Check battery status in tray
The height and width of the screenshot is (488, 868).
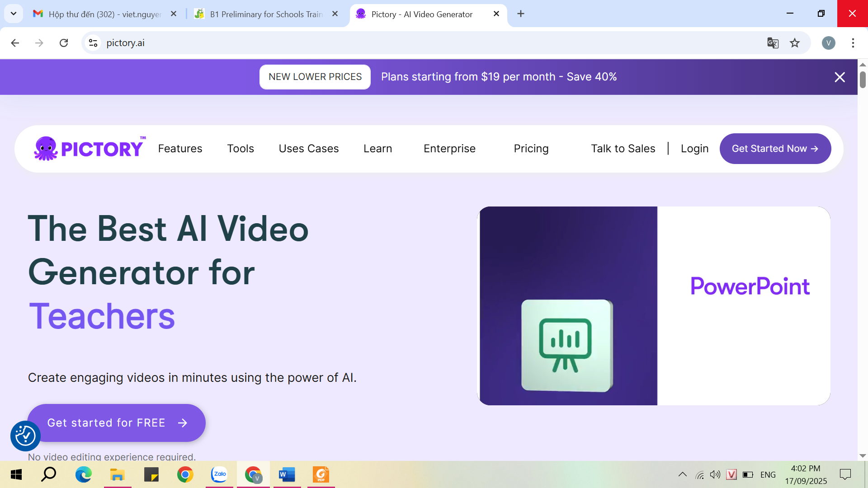(748, 474)
